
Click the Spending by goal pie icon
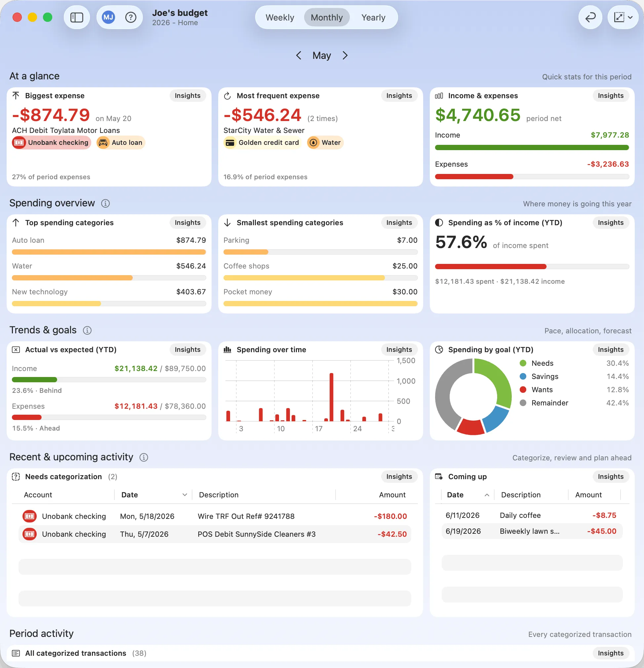(x=439, y=350)
